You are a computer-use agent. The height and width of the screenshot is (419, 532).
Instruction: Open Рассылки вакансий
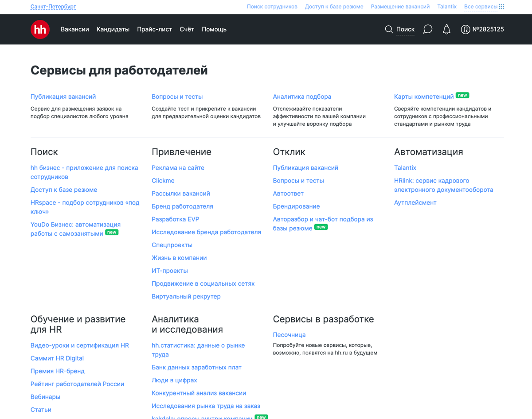point(181,194)
